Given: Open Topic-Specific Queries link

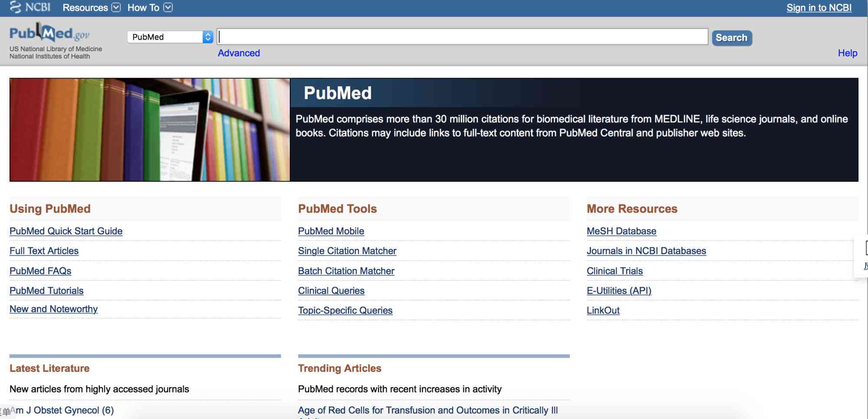Looking at the screenshot, I should pyautogui.click(x=345, y=311).
